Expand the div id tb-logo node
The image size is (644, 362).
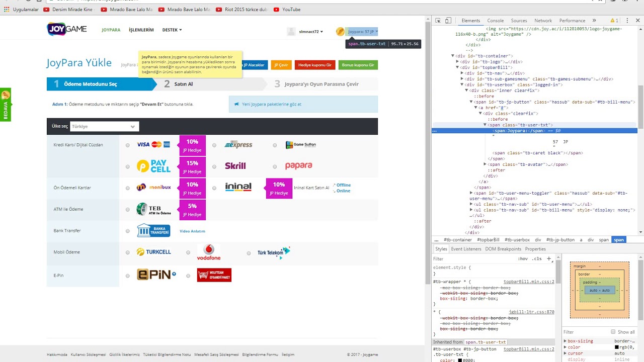[x=457, y=61]
